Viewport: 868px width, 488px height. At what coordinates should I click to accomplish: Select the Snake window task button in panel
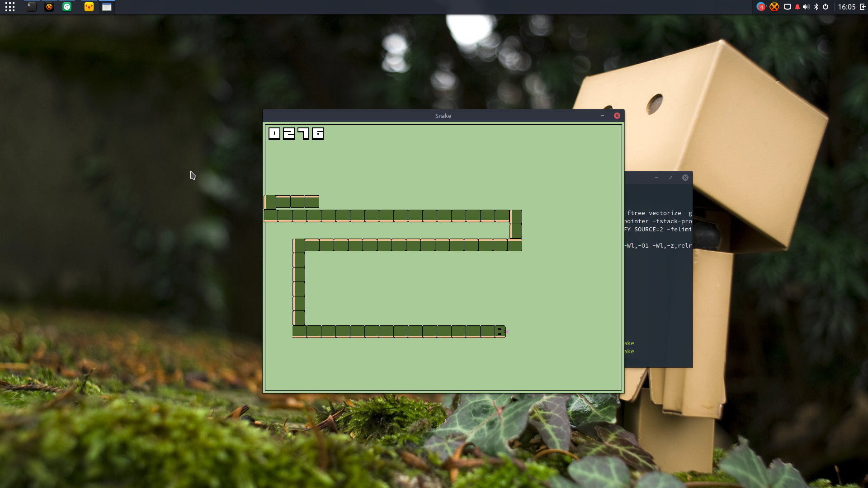107,7
